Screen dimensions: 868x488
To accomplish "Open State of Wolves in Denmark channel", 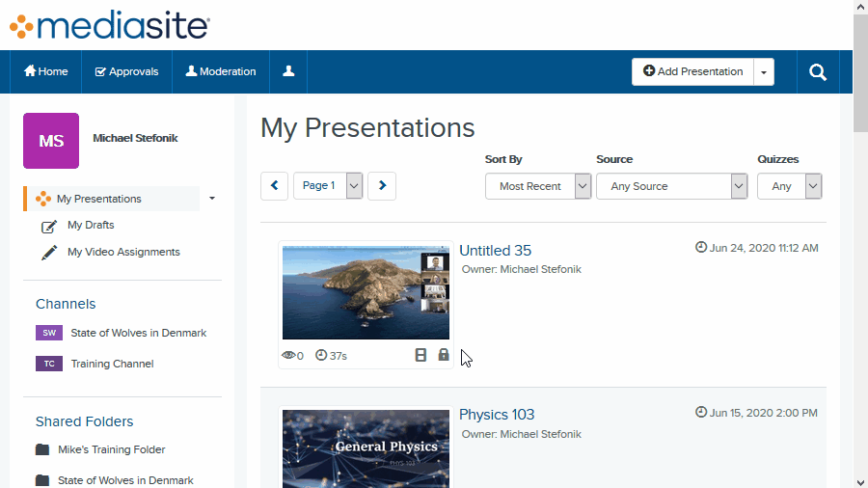I will [138, 333].
